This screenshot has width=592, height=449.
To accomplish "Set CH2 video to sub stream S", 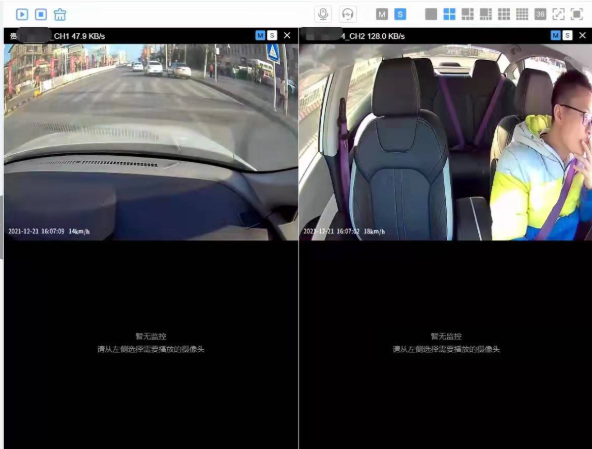I will [x=567, y=35].
